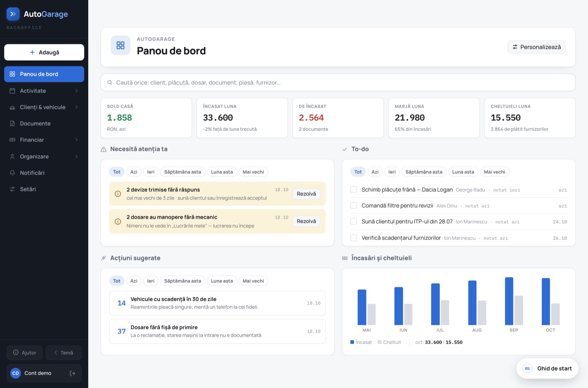Image resolution: width=588 pixels, height=388 pixels.
Task: Click the gray Cheltuit legend swatch
Action: 380,342
